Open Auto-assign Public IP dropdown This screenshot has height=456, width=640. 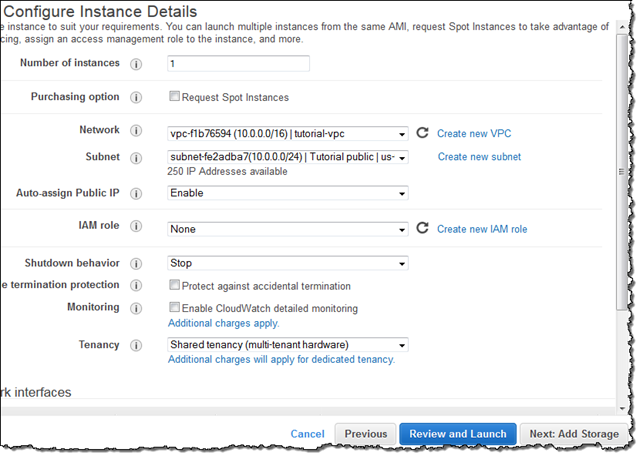(x=288, y=193)
